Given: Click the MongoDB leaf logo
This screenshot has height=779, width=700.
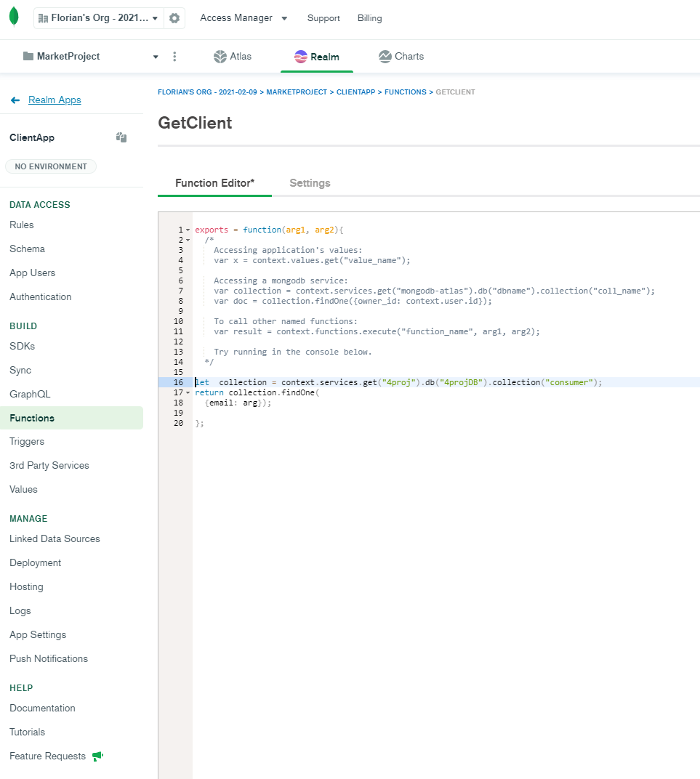Looking at the screenshot, I should point(14,17).
